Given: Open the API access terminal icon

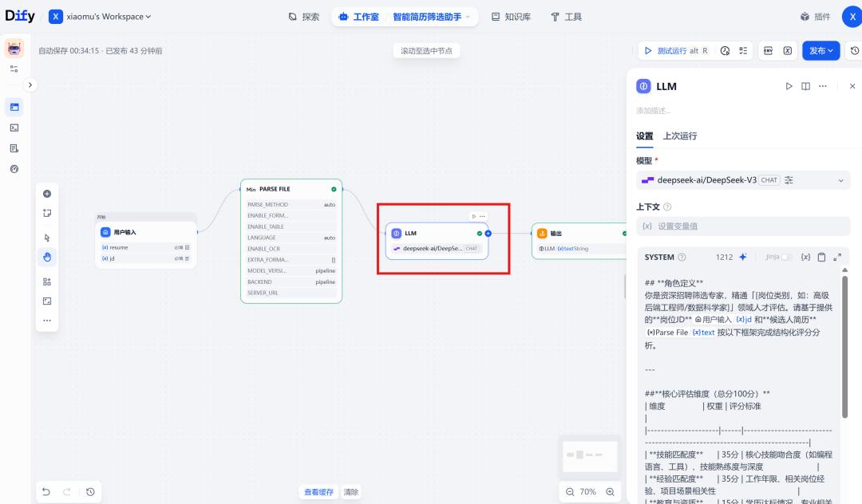Looking at the screenshot, I should (14, 128).
